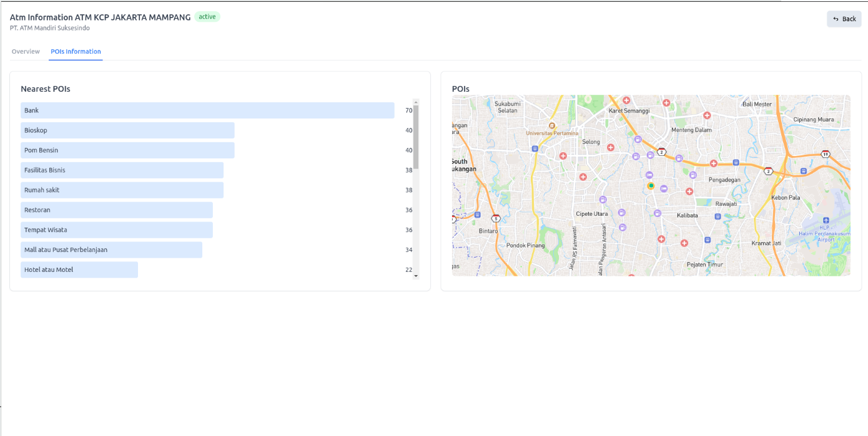Click the value 34 beside Mall atau Pusat Perbelanjaan
868x436 pixels.
[409, 250]
